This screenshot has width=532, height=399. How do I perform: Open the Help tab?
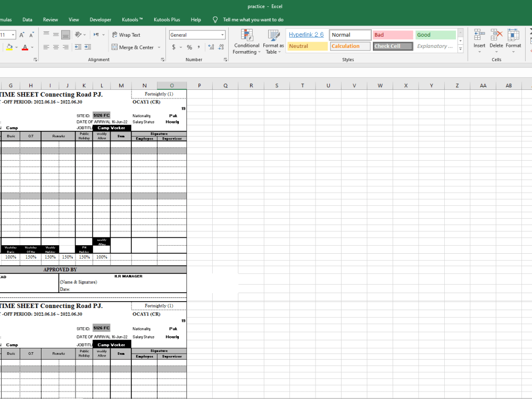[196, 20]
